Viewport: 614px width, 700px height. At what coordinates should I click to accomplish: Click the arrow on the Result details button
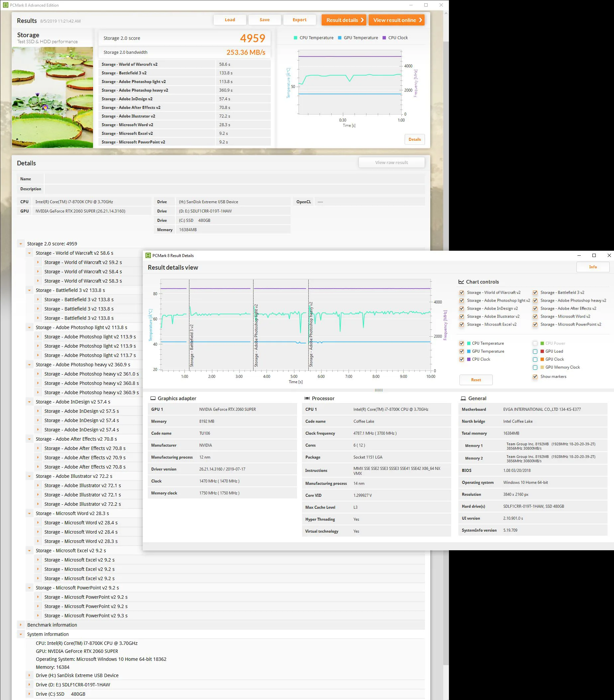click(x=362, y=20)
